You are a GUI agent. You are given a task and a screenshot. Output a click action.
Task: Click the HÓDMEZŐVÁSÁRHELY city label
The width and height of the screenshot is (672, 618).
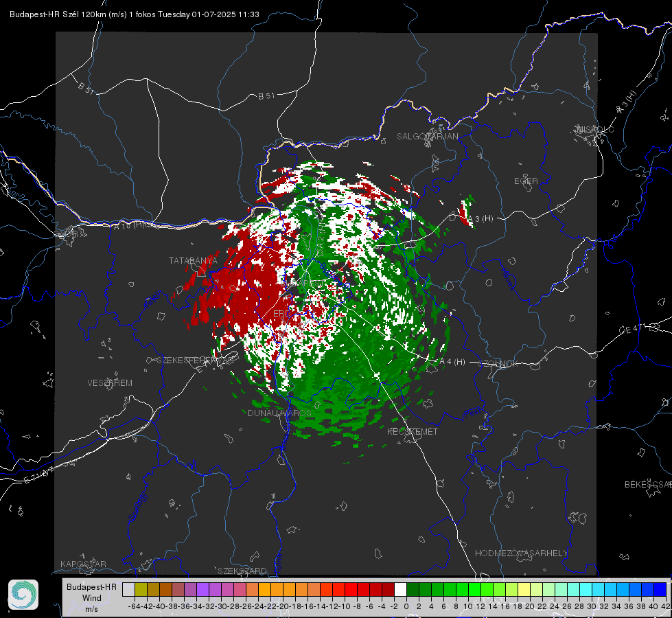521,553
